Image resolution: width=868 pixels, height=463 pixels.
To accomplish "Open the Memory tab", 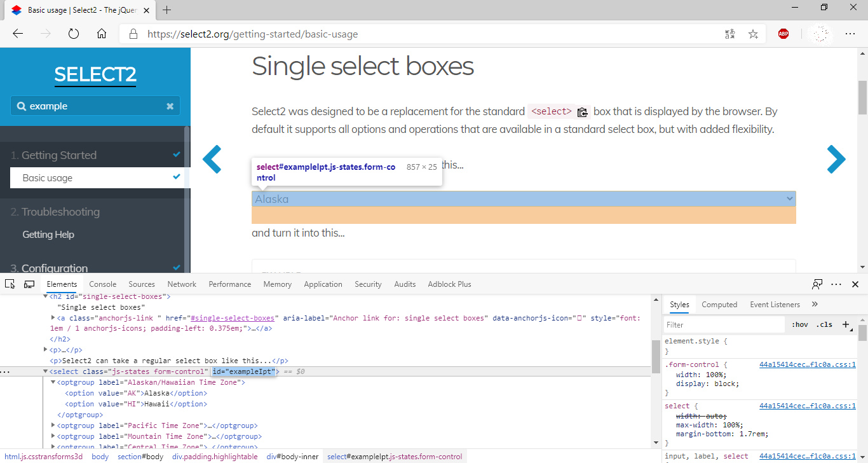I will (x=278, y=284).
